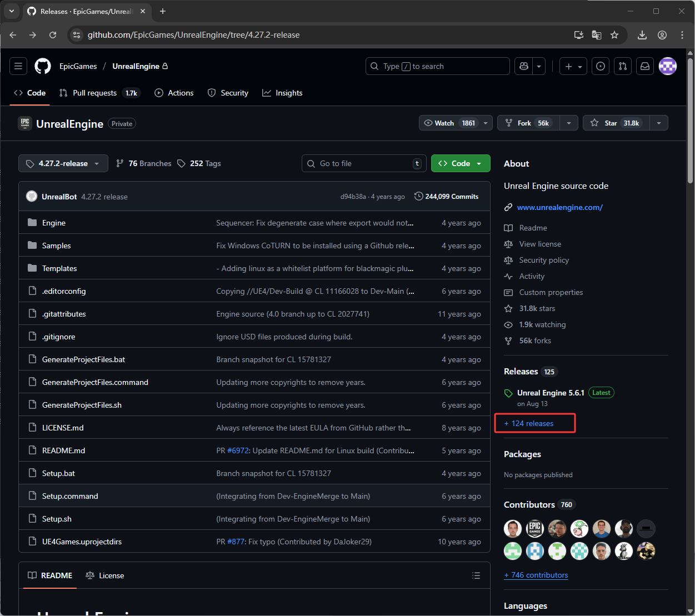Go to the GitHub home logo
The image size is (695, 616).
tap(43, 66)
